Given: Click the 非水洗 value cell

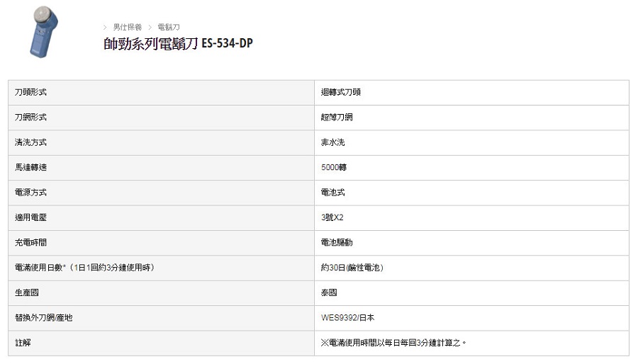Looking at the screenshot, I should coord(471,142).
